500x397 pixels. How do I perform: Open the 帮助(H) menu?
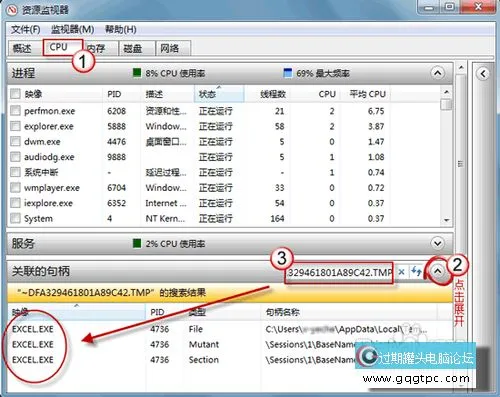pos(121,30)
